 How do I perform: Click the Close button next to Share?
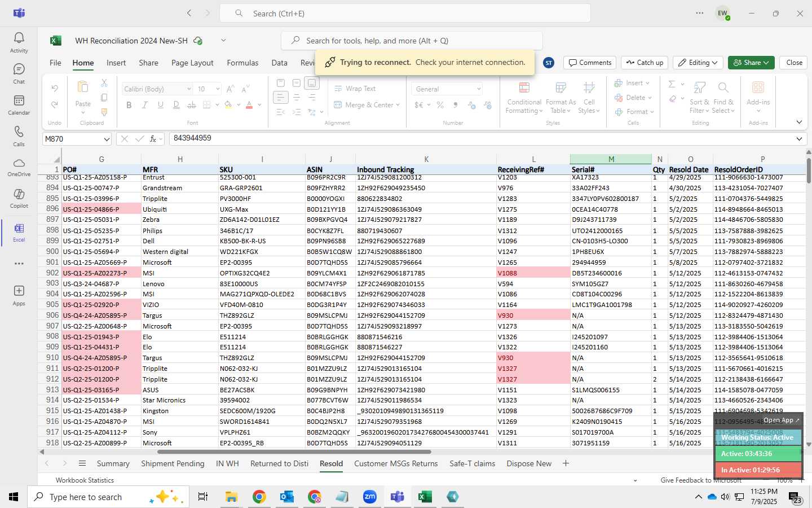(794, 63)
